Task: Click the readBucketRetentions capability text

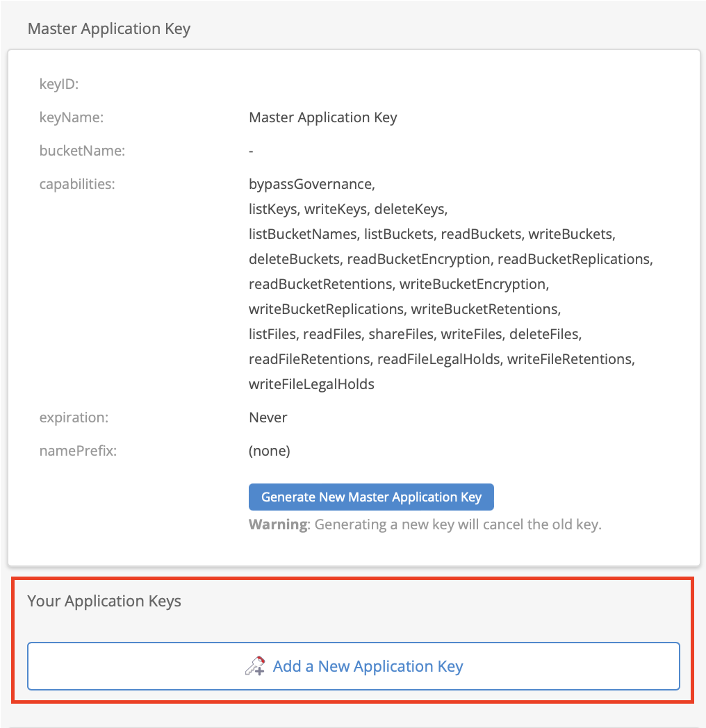Action: point(320,284)
